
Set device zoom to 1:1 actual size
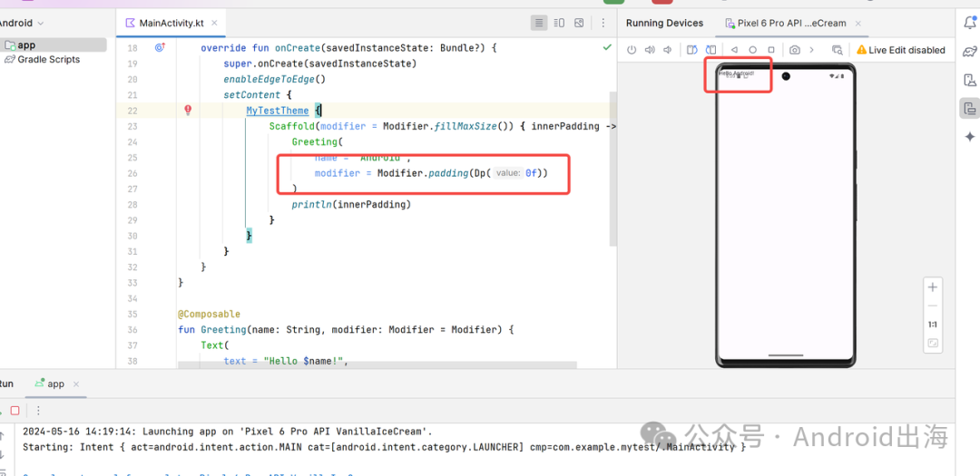click(x=933, y=325)
